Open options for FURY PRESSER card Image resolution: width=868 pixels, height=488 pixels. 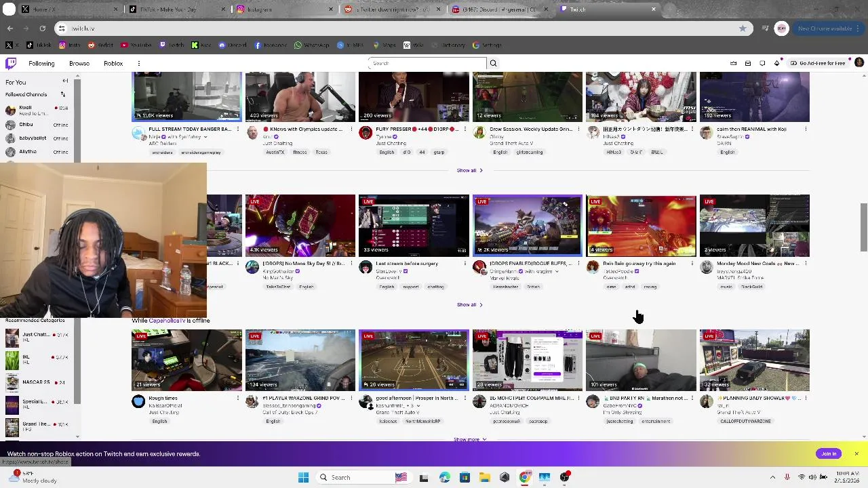[465, 129]
